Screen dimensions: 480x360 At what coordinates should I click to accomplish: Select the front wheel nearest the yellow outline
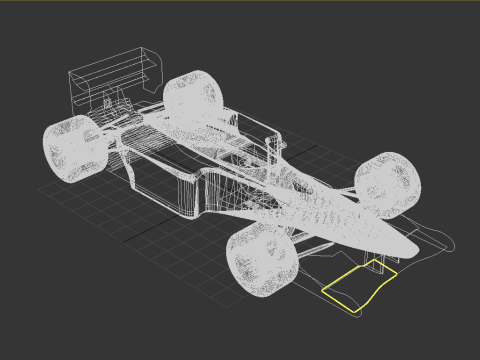coord(262,260)
